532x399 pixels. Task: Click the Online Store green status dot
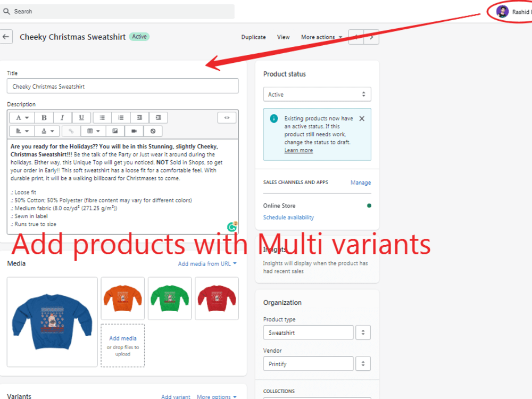pyautogui.click(x=369, y=205)
